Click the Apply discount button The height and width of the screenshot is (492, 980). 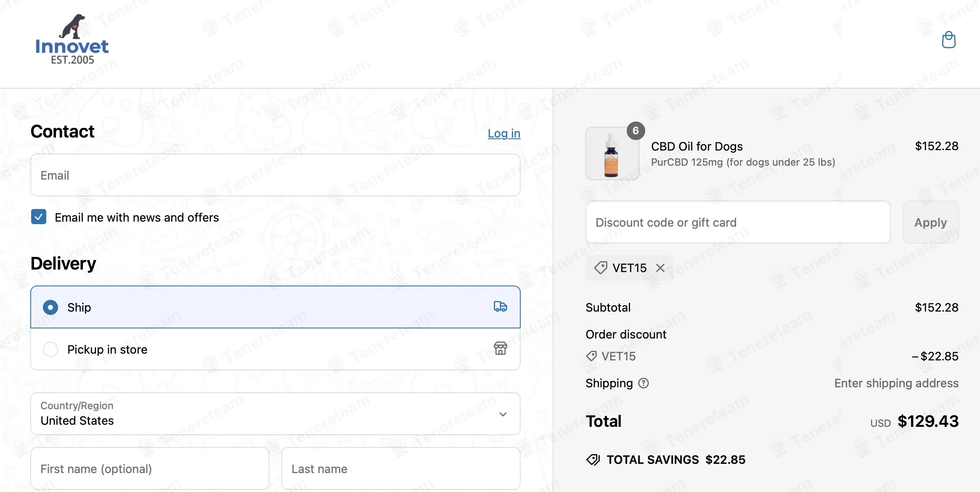pyautogui.click(x=931, y=222)
